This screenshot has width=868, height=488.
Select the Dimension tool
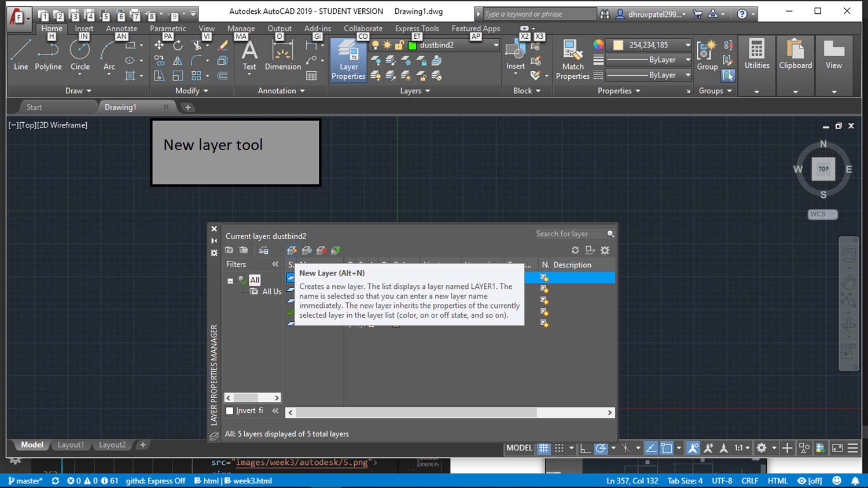[x=282, y=56]
